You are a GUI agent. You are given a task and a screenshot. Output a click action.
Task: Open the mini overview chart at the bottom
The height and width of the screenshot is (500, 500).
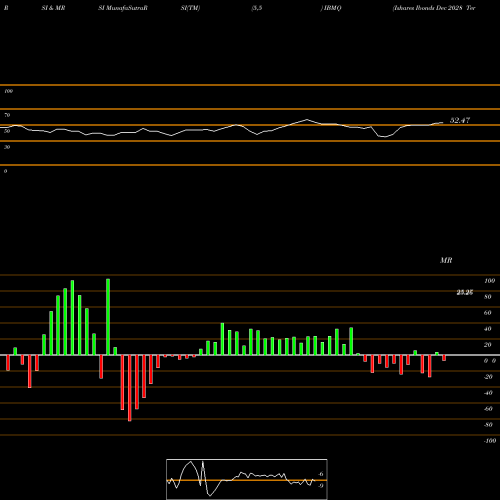click(x=247, y=479)
